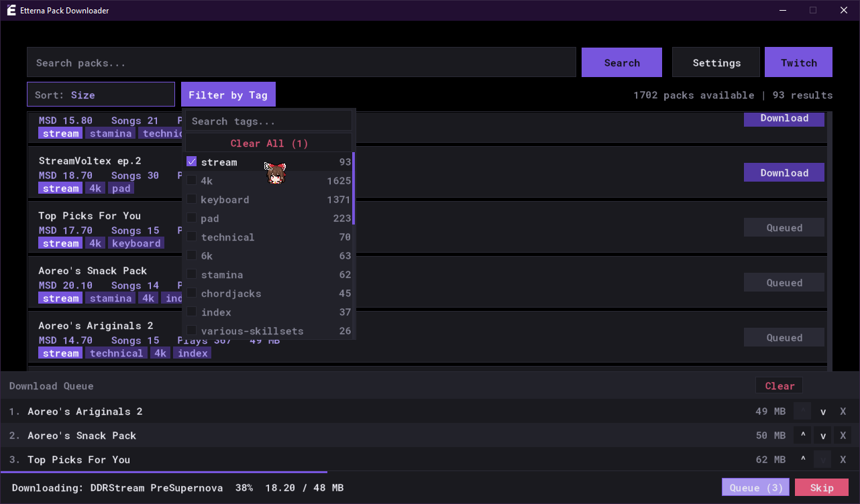The width and height of the screenshot is (860, 504).
Task: Click the tag list scrollbar thumb
Action: pyautogui.click(x=354, y=189)
